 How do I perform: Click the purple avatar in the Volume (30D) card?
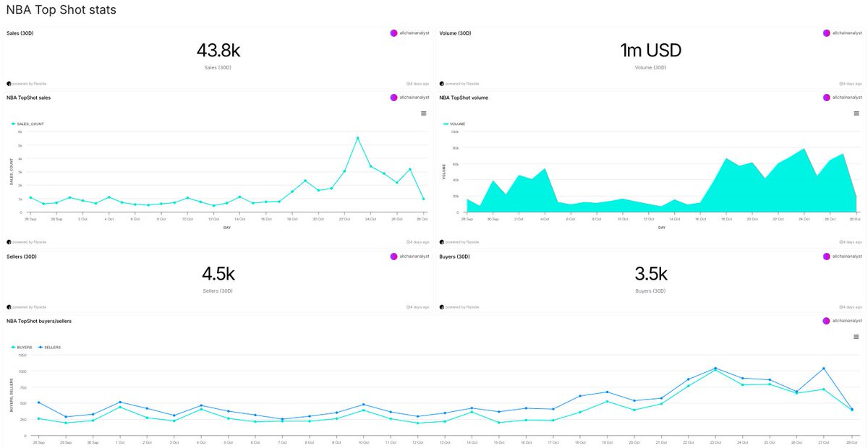pos(826,33)
